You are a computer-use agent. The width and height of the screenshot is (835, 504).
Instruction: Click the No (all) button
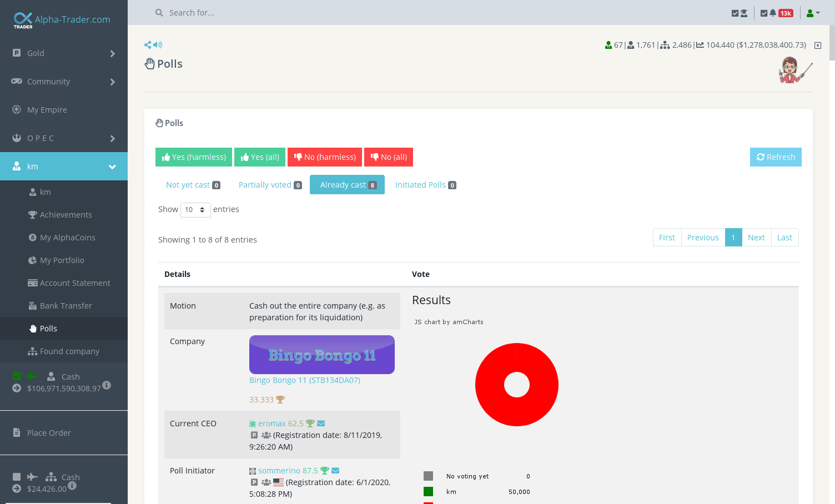click(389, 157)
